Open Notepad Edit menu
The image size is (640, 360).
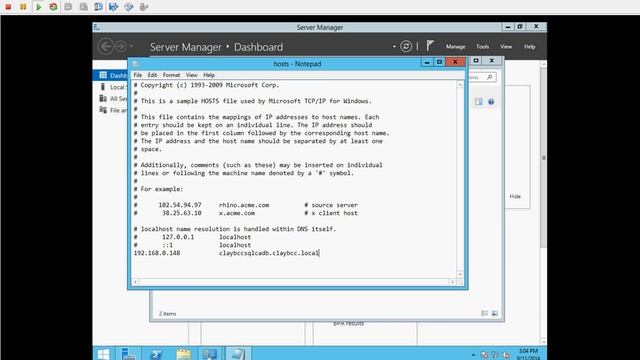coord(152,75)
